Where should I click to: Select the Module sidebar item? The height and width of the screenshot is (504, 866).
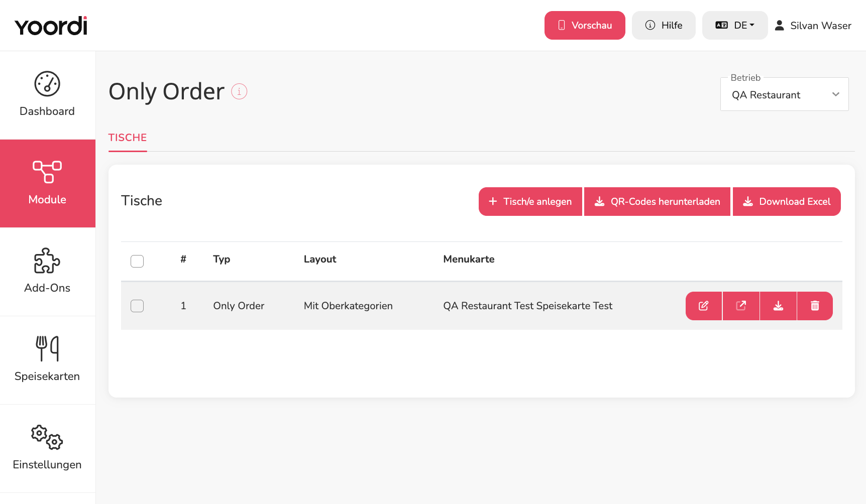(48, 183)
